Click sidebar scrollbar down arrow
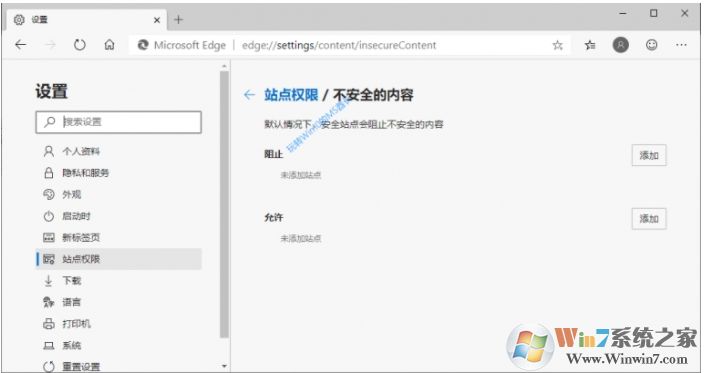This screenshot has height=373, width=704. click(x=224, y=366)
